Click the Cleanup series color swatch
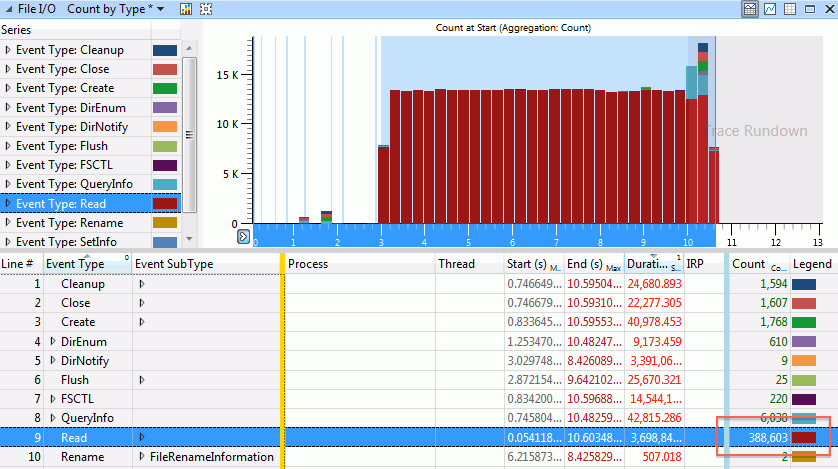Screen dimensions: 838x469 click(x=165, y=50)
